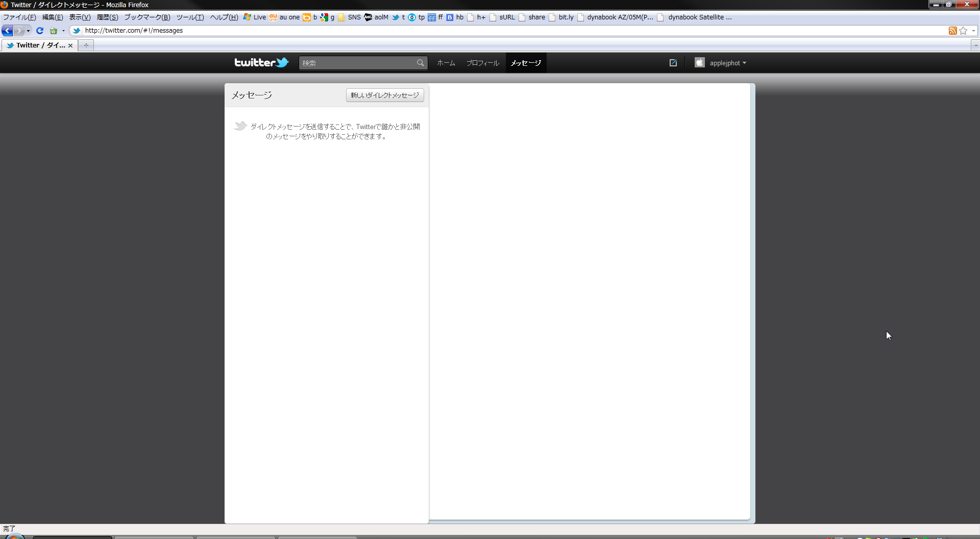Click the 新しいダイレクトメッセージ button
Image resolution: width=980 pixels, height=539 pixels.
(x=385, y=95)
